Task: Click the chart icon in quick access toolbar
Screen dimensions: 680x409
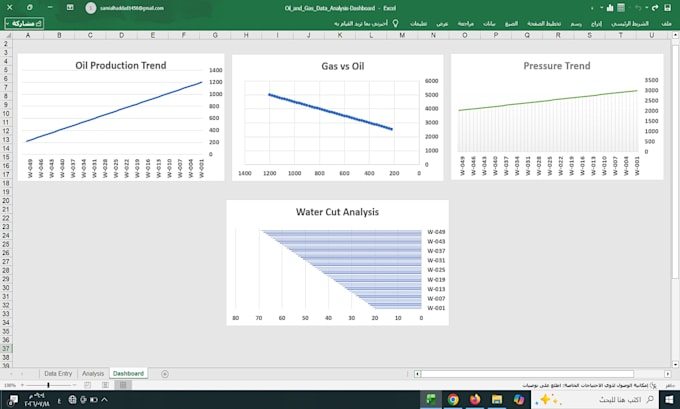Action: [610, 8]
